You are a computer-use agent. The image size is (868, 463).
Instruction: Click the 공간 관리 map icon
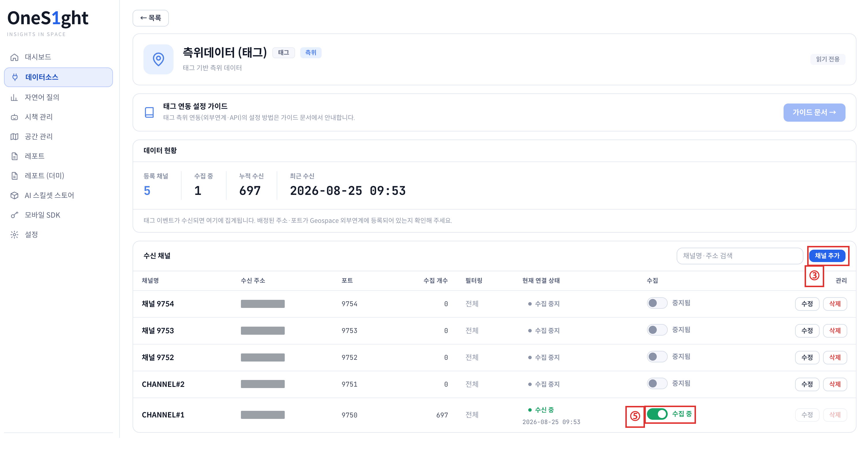(14, 136)
